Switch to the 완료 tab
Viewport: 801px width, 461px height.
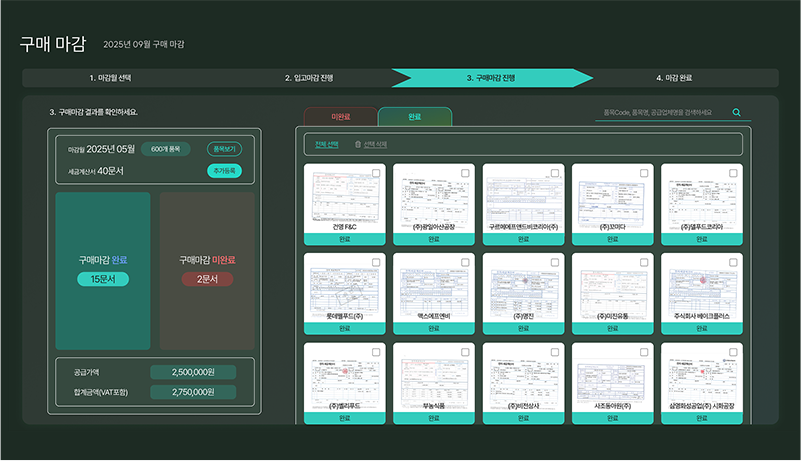pos(414,117)
